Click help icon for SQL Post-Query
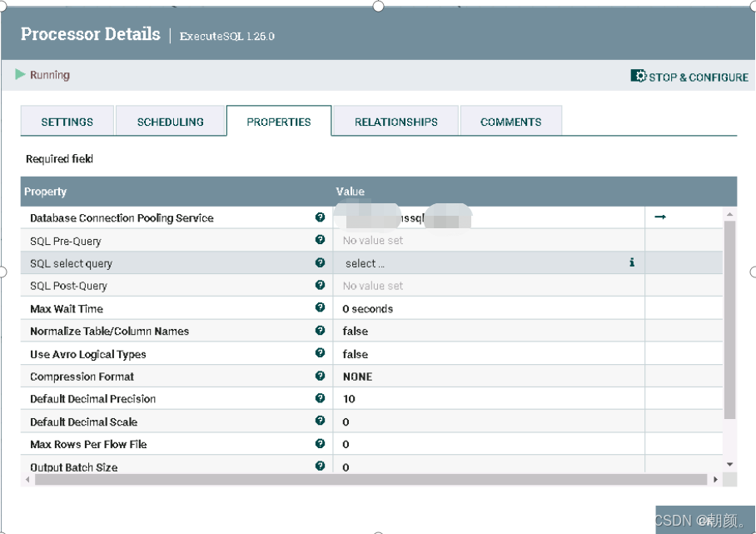The width and height of the screenshot is (756, 534). 320,285
